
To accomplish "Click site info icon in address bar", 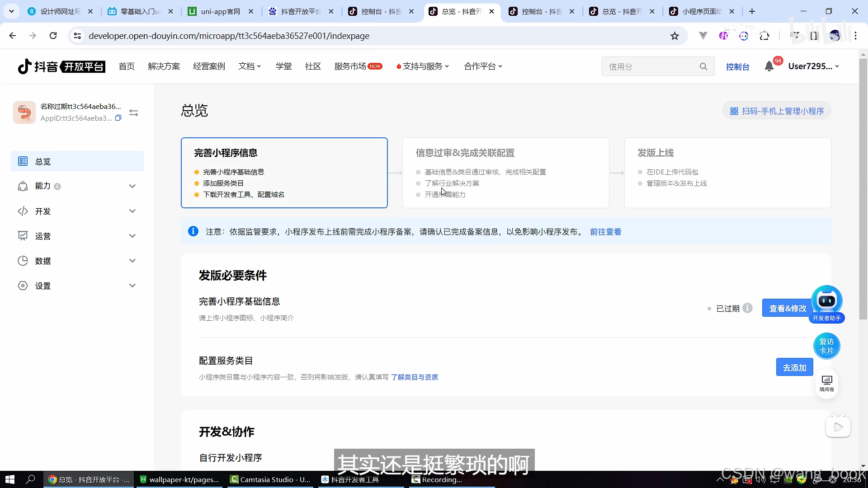I will click(x=77, y=36).
